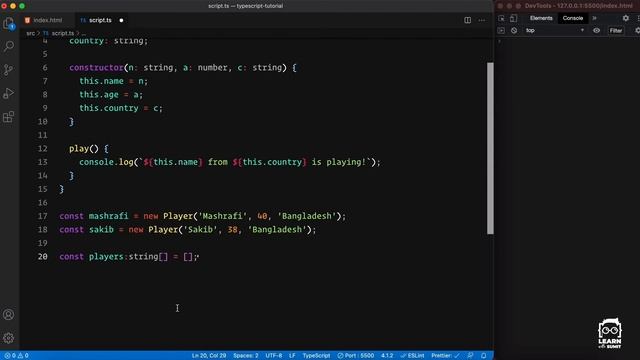Select the DevTools inspect element tool
Screen dimensions: 640x360
click(x=501, y=18)
